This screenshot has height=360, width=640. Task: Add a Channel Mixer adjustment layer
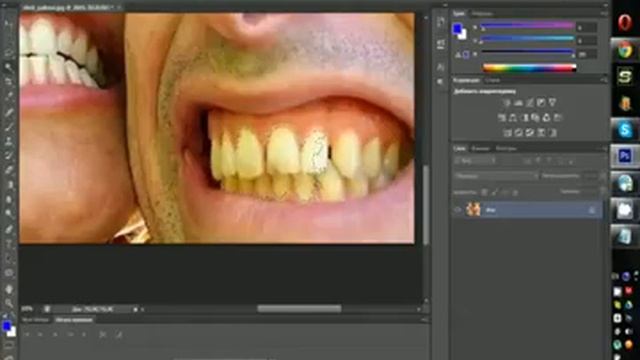pos(547,118)
